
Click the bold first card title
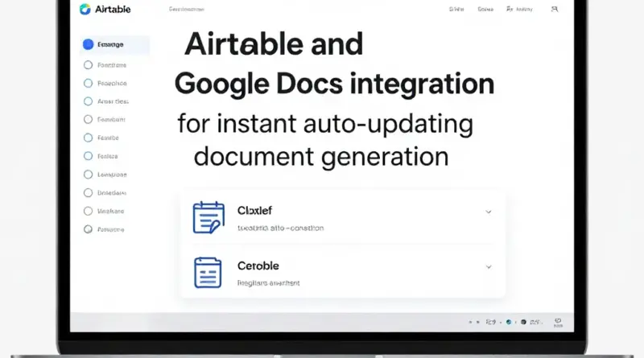254,211
